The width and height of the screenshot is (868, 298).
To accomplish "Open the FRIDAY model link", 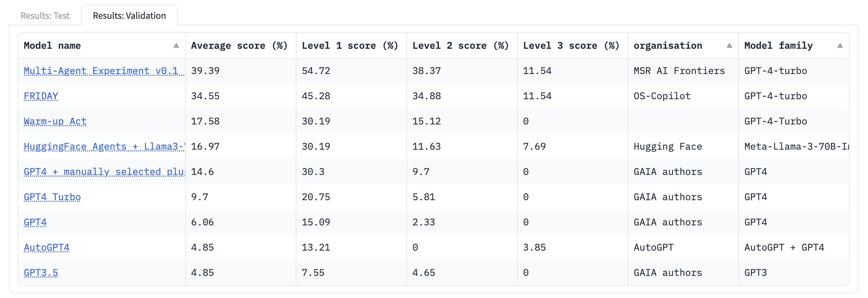I will (41, 96).
